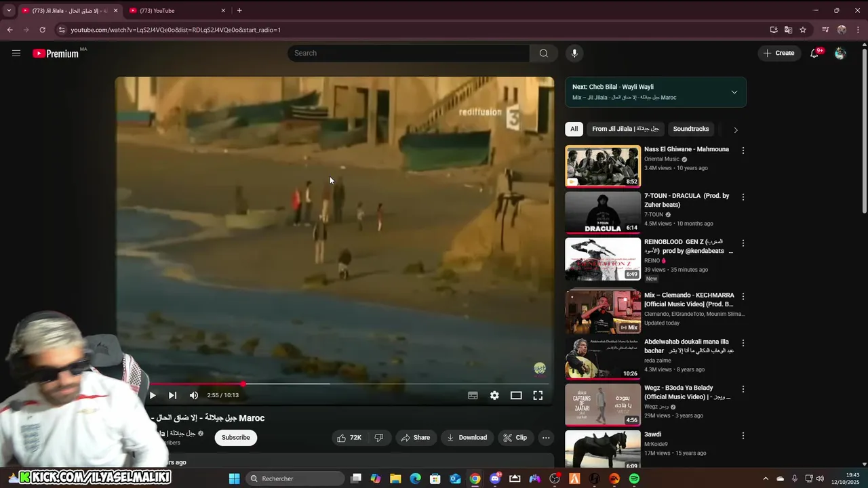Viewport: 868px width, 488px height.
Task: Open 7-TOUN DRACULA video title
Action: (686, 200)
